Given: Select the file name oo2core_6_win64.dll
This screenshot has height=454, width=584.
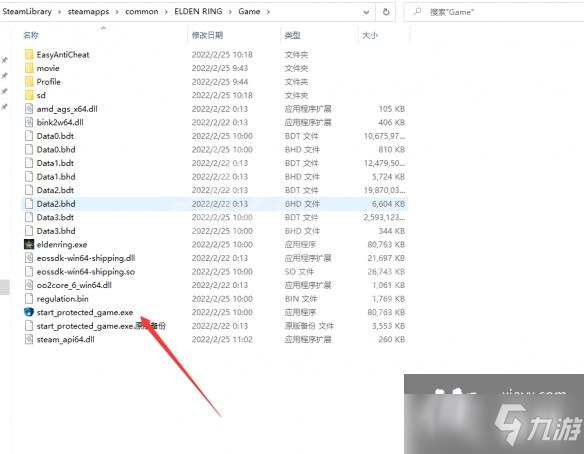Looking at the screenshot, I should point(74,285).
